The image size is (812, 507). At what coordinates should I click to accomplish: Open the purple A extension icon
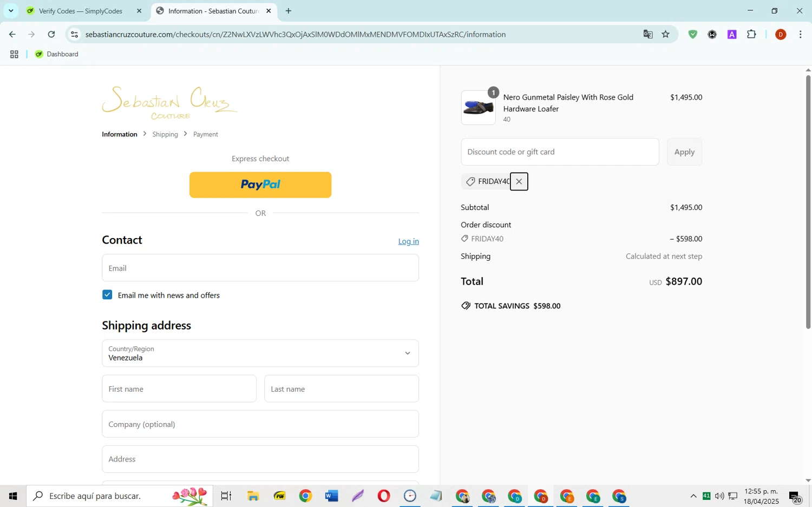click(x=732, y=34)
